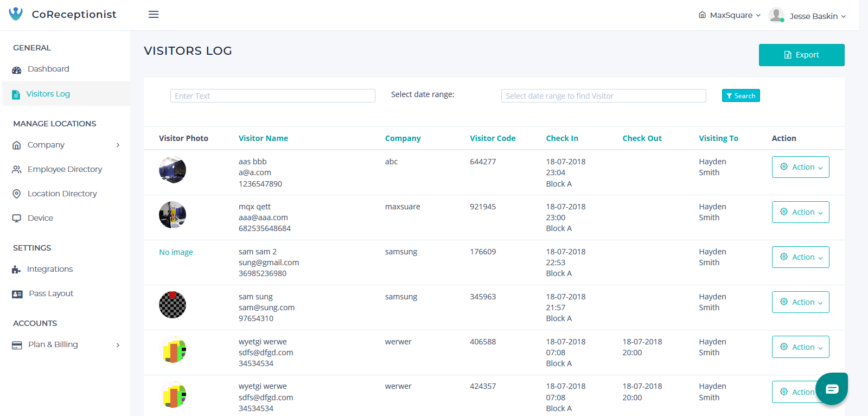The height and width of the screenshot is (416, 868).
Task: Expand the Plan & Billing submenu
Action: tap(118, 345)
